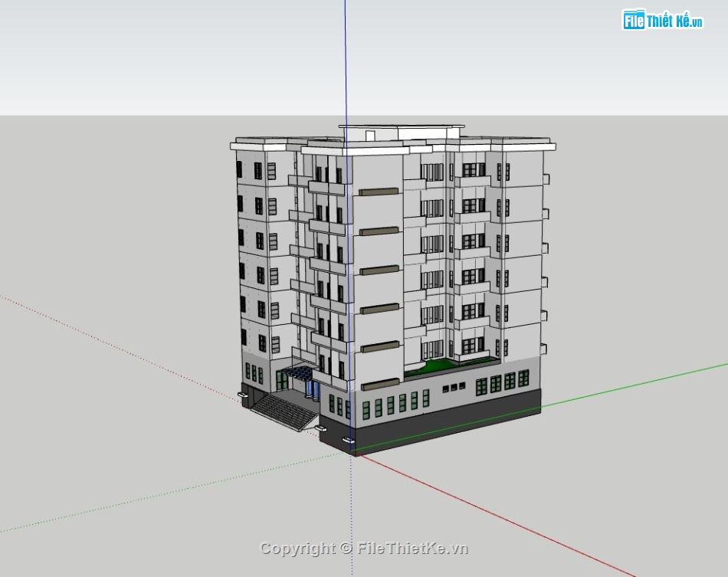The width and height of the screenshot is (728, 577).
Task: Click the blue columns at the entrance
Action: pos(312,391)
